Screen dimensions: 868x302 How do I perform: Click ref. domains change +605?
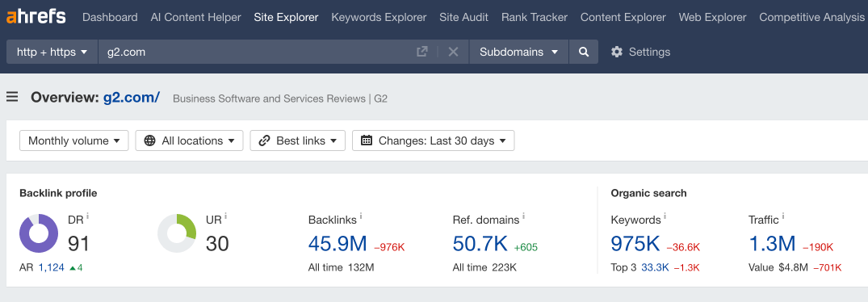pos(526,247)
